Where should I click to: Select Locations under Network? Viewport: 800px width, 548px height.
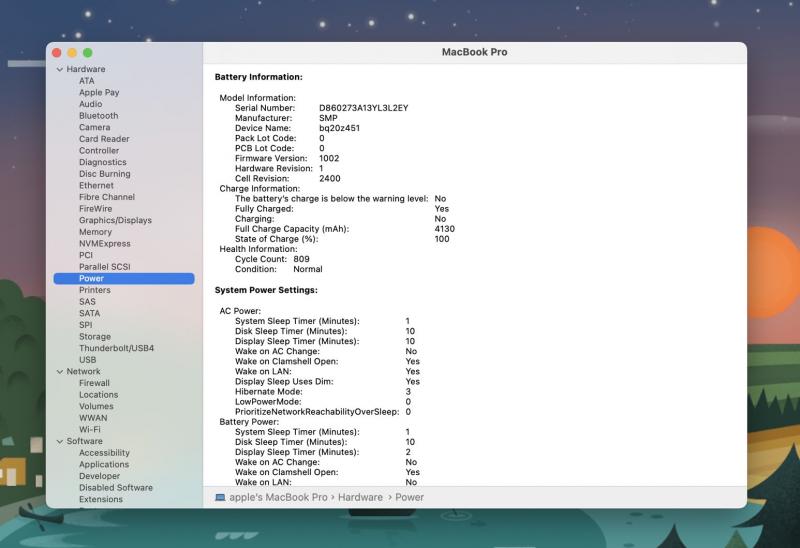point(98,395)
